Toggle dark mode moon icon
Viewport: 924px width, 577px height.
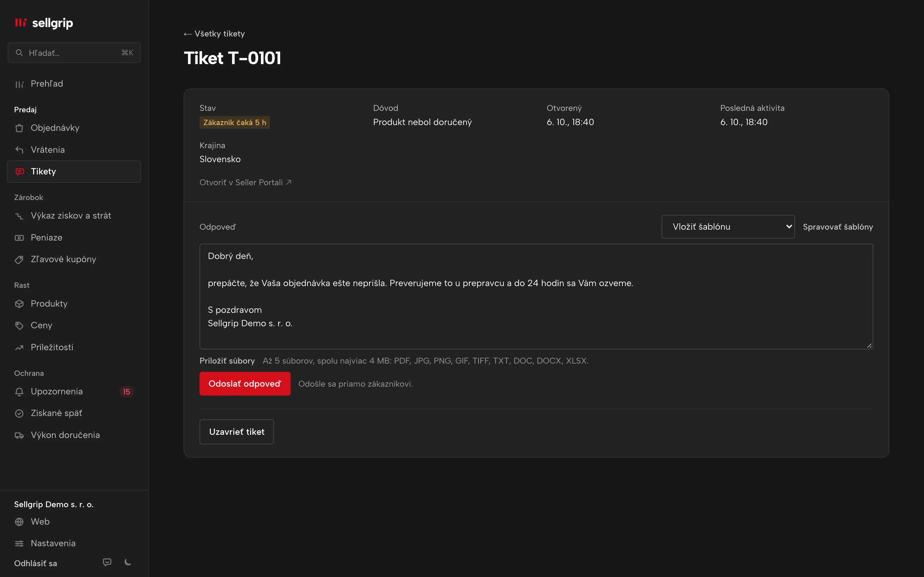[128, 562]
